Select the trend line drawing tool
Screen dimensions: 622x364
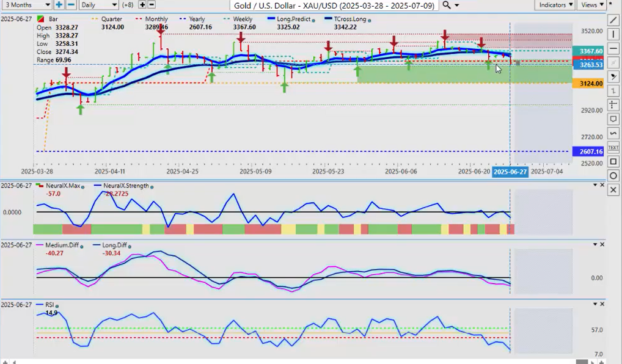click(613, 20)
